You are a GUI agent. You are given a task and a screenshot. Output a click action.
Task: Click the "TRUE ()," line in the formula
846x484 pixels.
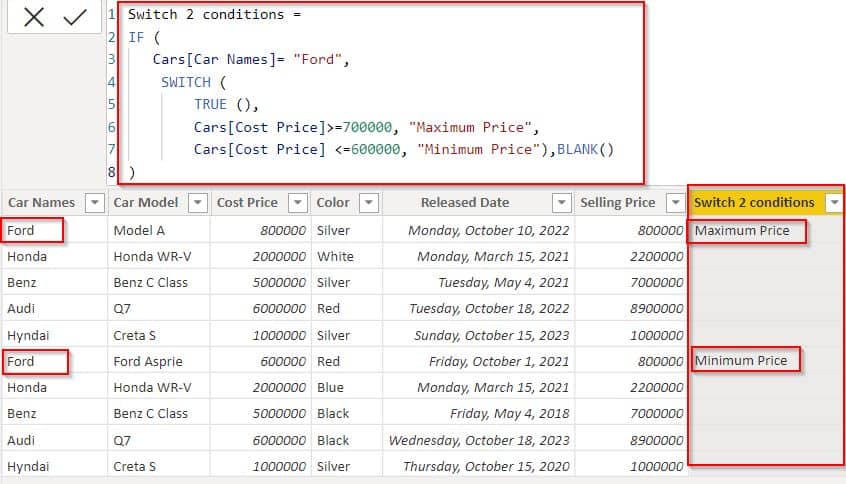point(226,104)
